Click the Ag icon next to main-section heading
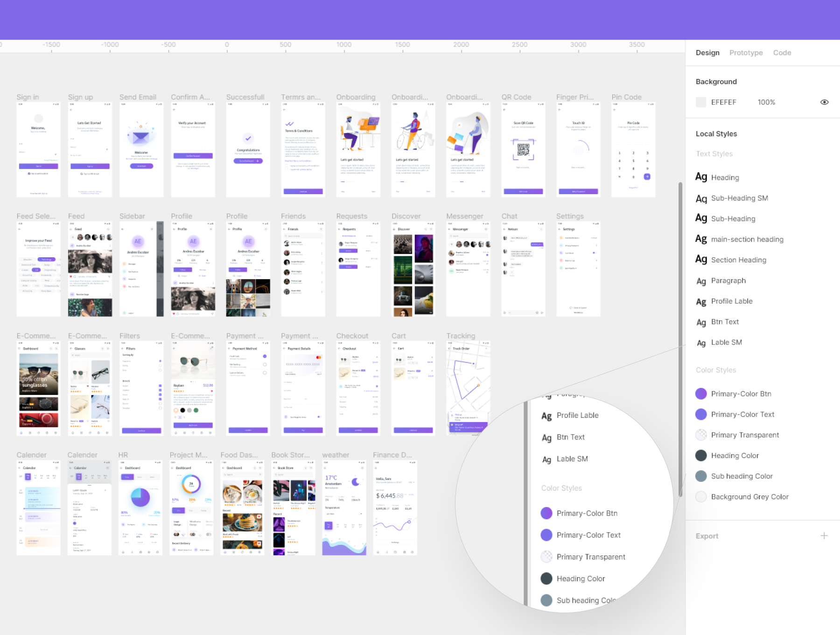Image resolution: width=840 pixels, height=635 pixels. click(701, 239)
